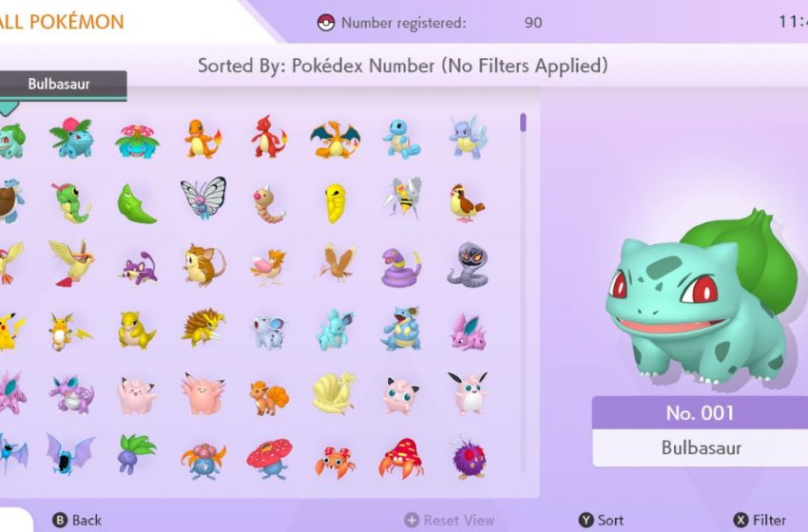This screenshot has width=808, height=532.
Task: Click the Pokémon list scrollbar thumb
Action: click(523, 123)
